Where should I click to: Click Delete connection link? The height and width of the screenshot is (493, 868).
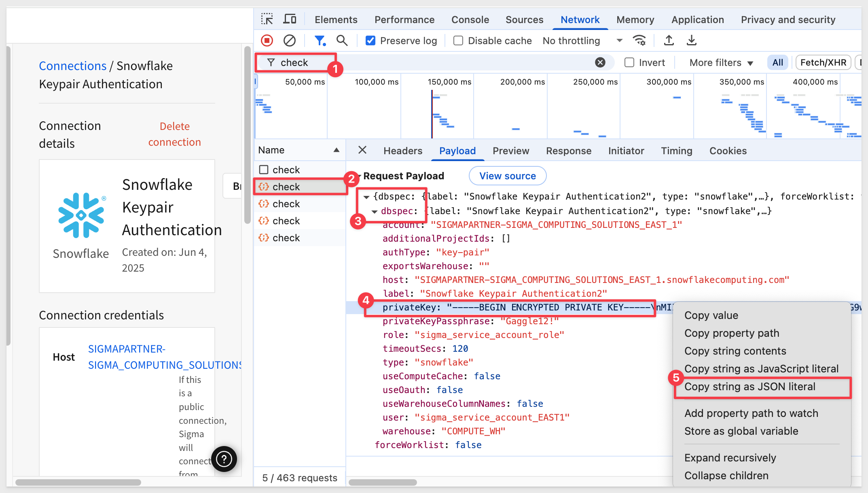(x=174, y=134)
